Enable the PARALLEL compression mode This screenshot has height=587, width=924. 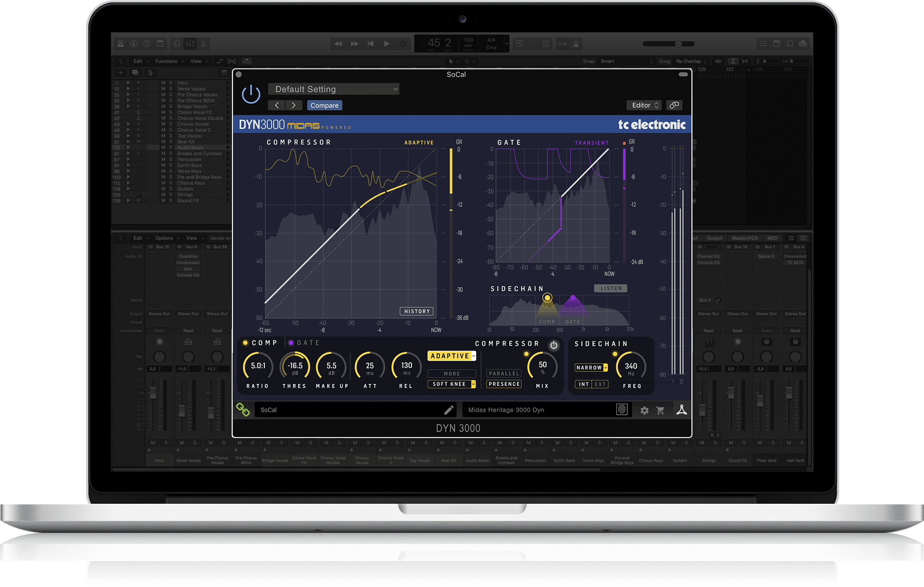point(504,373)
